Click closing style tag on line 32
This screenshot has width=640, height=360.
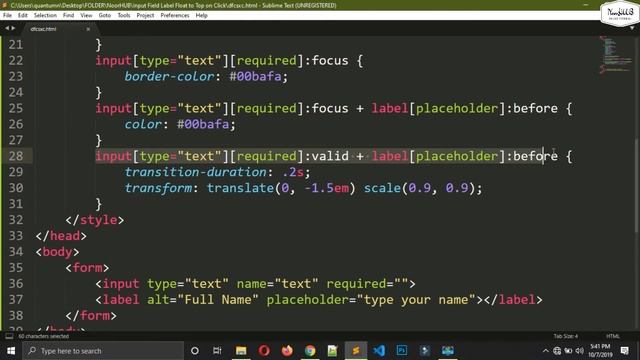[x=95, y=220]
